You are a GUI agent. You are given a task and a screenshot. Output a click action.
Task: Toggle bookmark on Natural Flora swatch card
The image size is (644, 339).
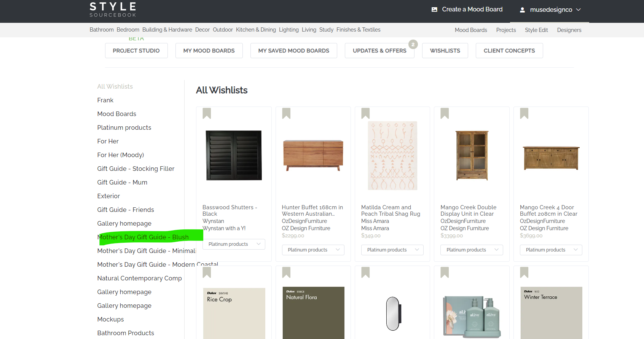coord(286,272)
